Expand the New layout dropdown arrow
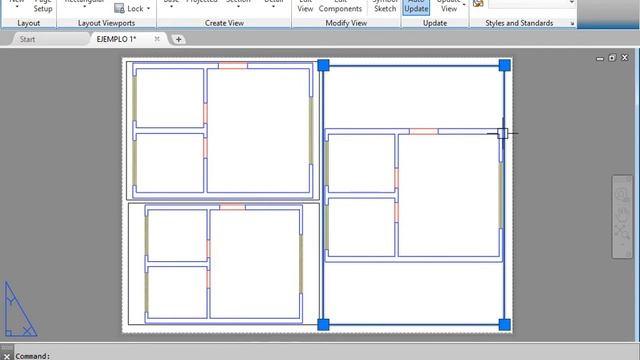640x360 pixels. coord(17,7)
